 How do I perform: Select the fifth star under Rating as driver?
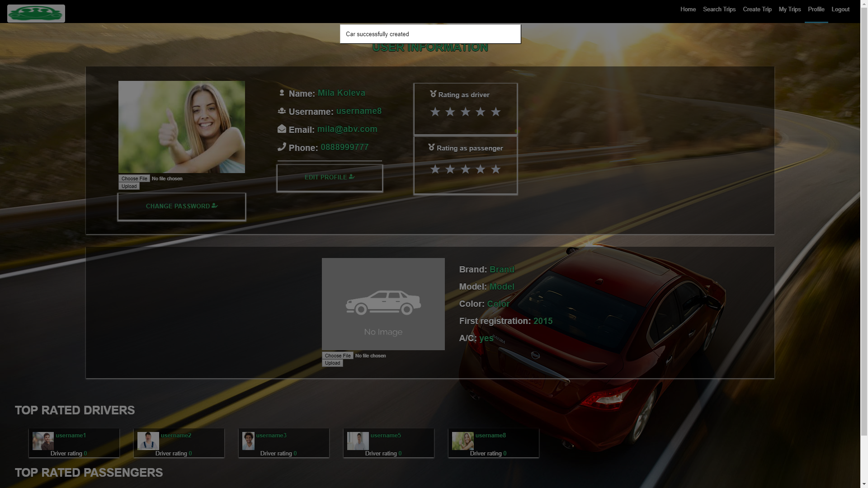coord(495,112)
